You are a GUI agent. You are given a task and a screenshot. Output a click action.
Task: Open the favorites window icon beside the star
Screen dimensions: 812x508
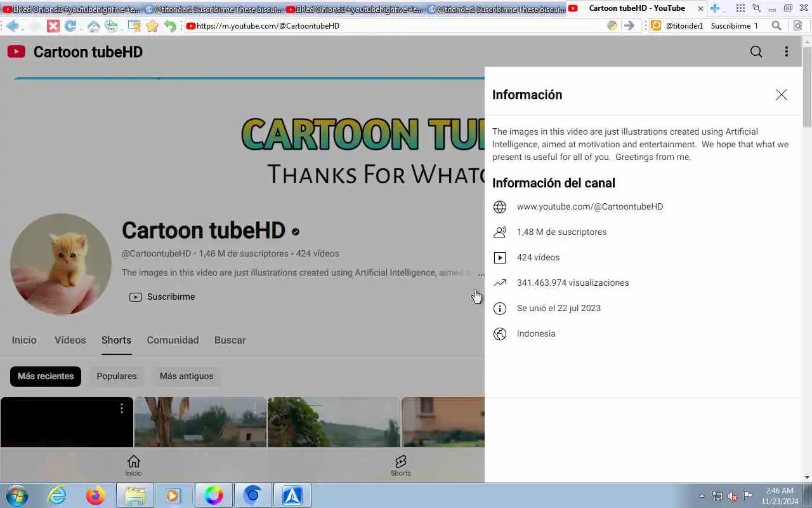(x=134, y=26)
